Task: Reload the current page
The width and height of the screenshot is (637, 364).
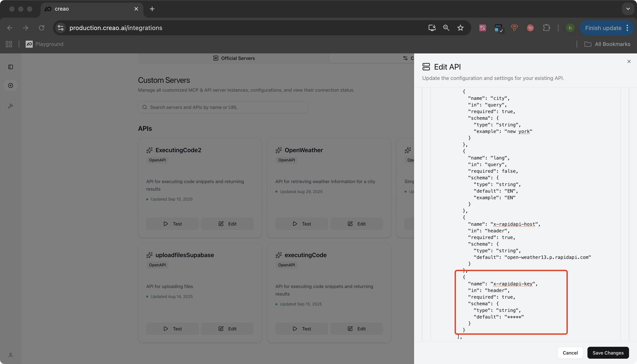Action: click(x=42, y=28)
